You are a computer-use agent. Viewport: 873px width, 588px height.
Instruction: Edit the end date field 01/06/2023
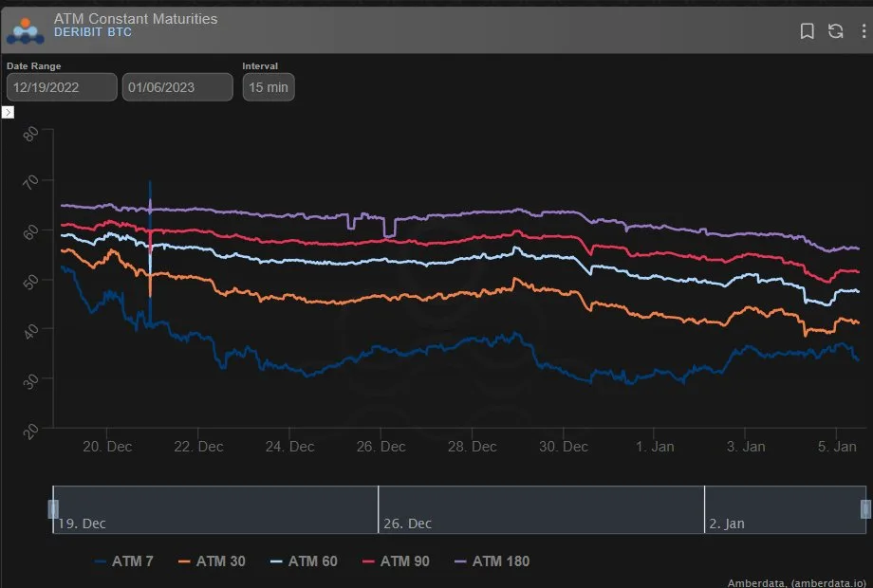(177, 87)
